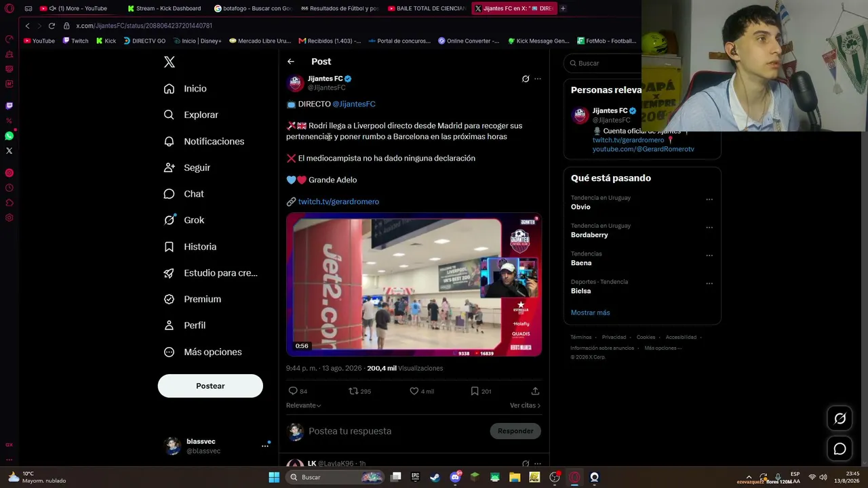The image size is (868, 488).
Task: Click the Postear button
Action: (x=210, y=386)
